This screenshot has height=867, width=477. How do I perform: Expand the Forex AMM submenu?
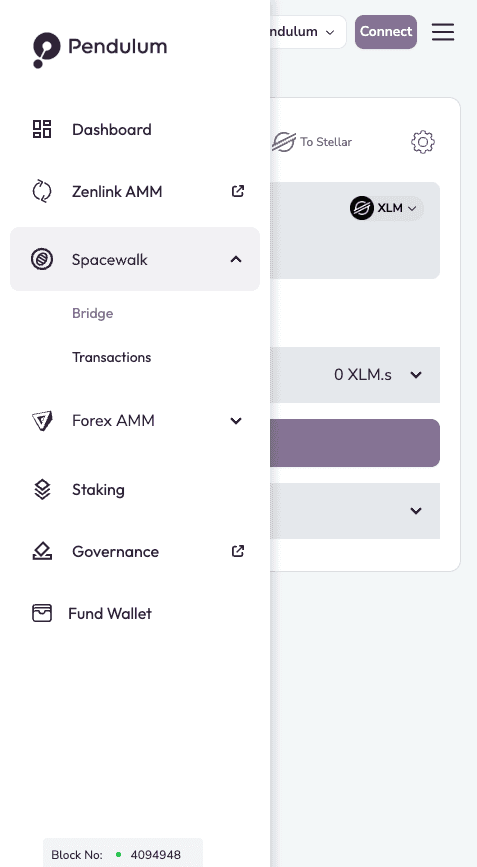(236, 421)
